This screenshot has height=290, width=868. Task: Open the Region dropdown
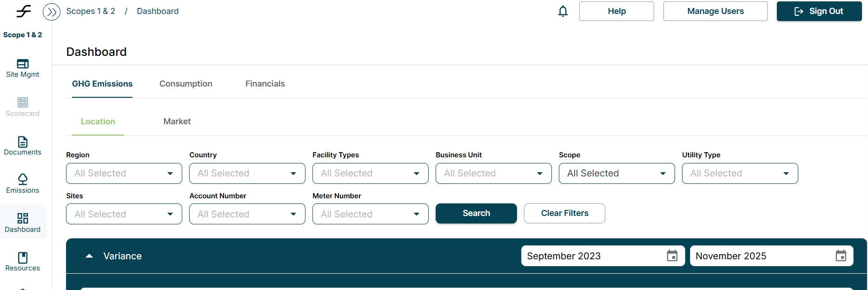tap(124, 174)
